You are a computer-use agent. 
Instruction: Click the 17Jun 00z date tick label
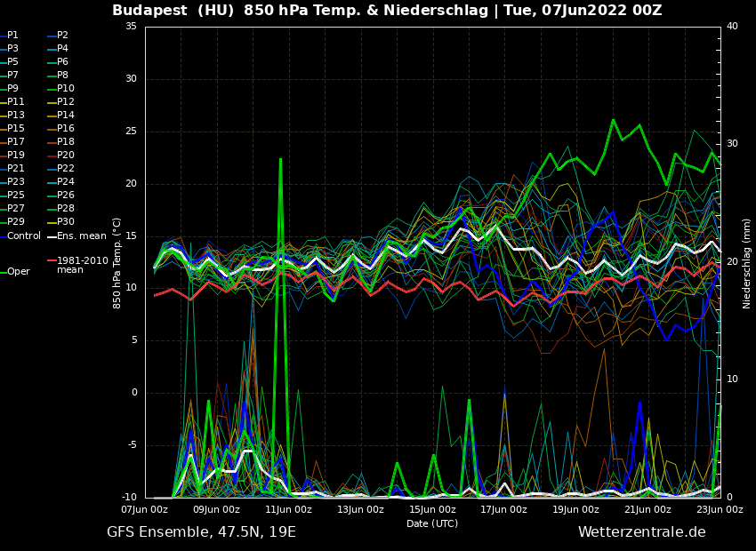[503, 510]
